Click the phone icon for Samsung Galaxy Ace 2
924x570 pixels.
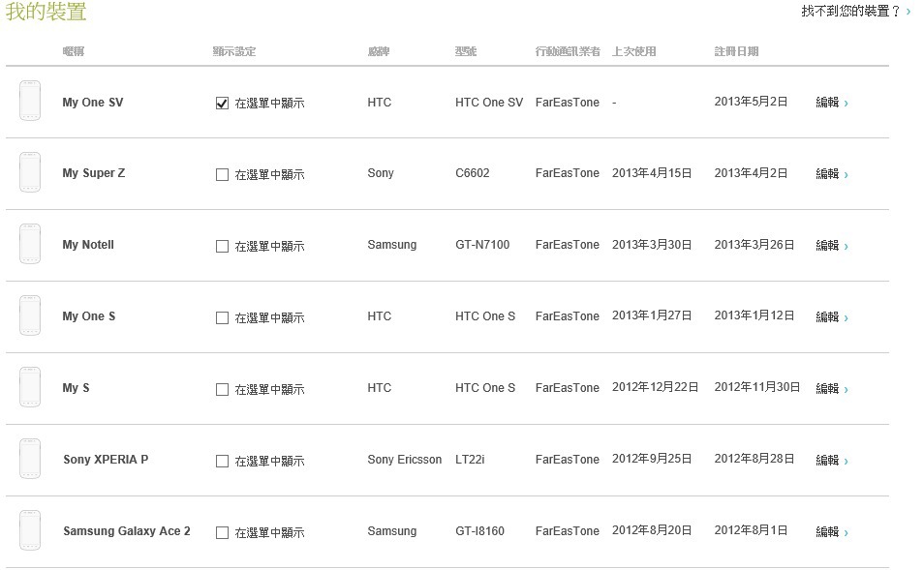30,530
